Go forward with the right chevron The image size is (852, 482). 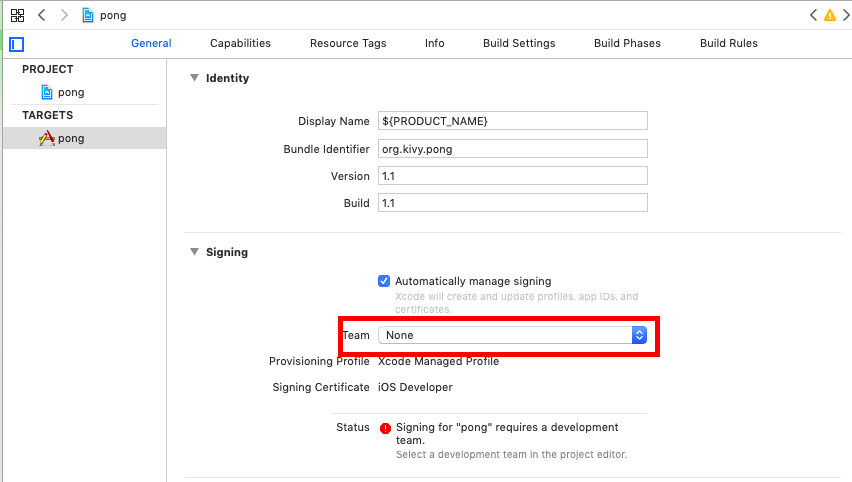pyautogui.click(x=64, y=16)
